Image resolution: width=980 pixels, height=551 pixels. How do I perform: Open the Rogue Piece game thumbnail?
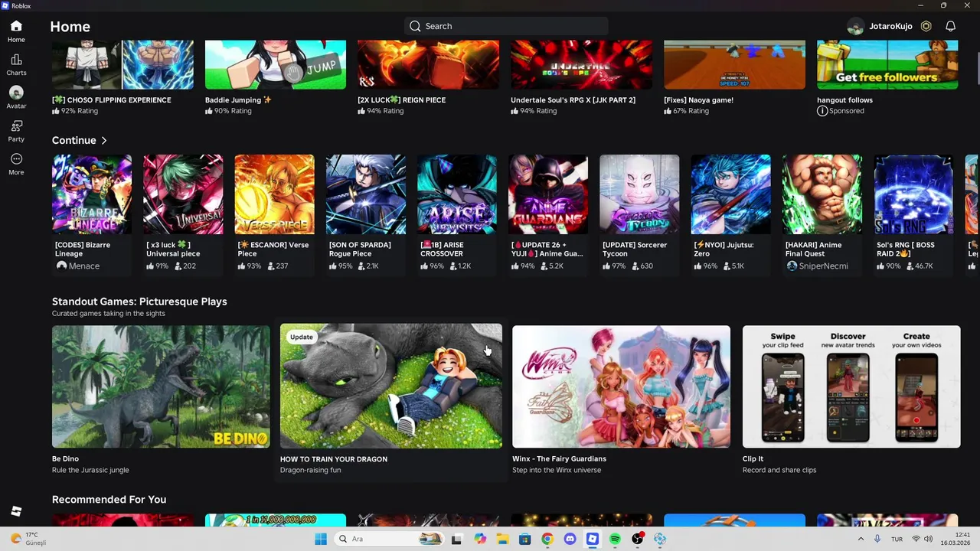[x=366, y=194]
